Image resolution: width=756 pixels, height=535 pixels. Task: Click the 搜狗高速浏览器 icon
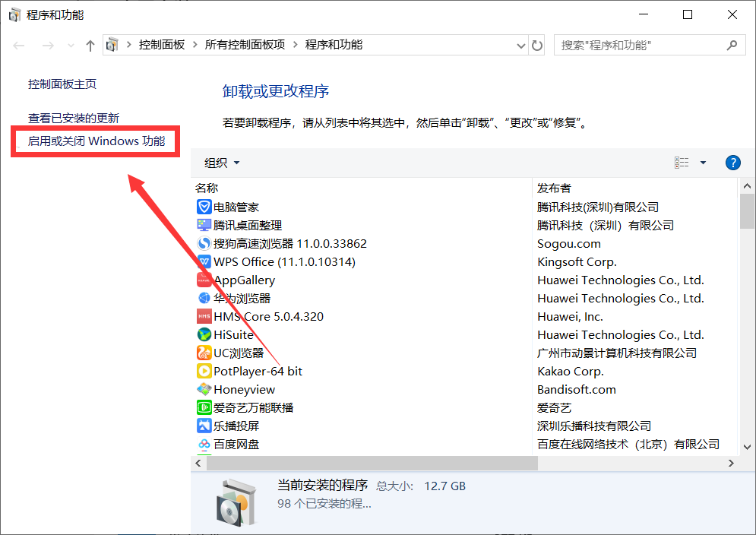[x=204, y=244]
